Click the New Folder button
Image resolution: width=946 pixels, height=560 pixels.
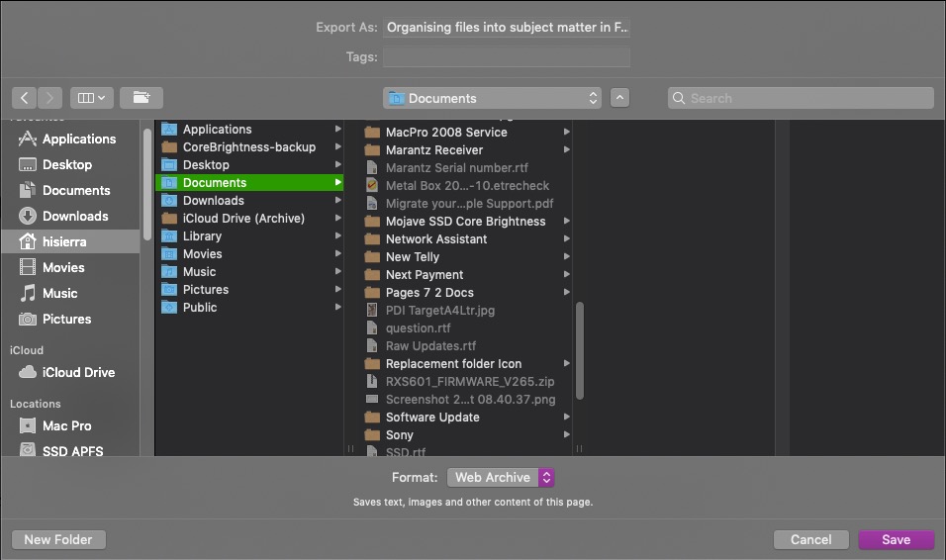(58, 539)
